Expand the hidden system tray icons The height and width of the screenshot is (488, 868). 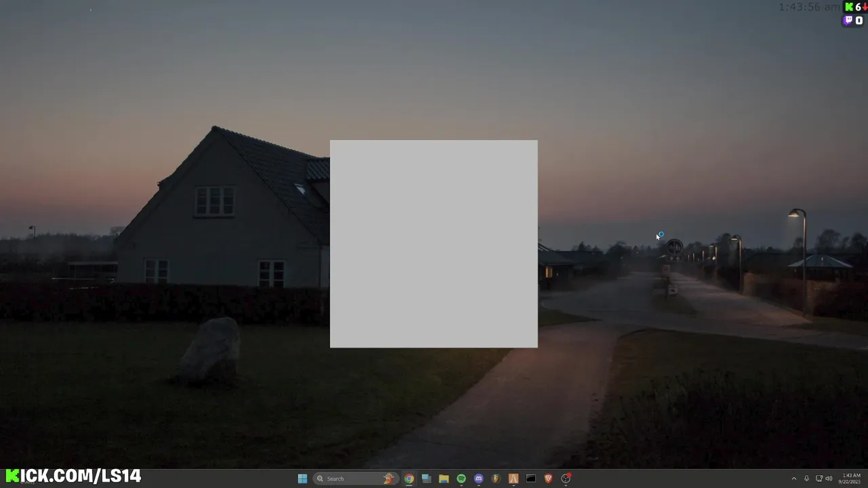coord(794,479)
